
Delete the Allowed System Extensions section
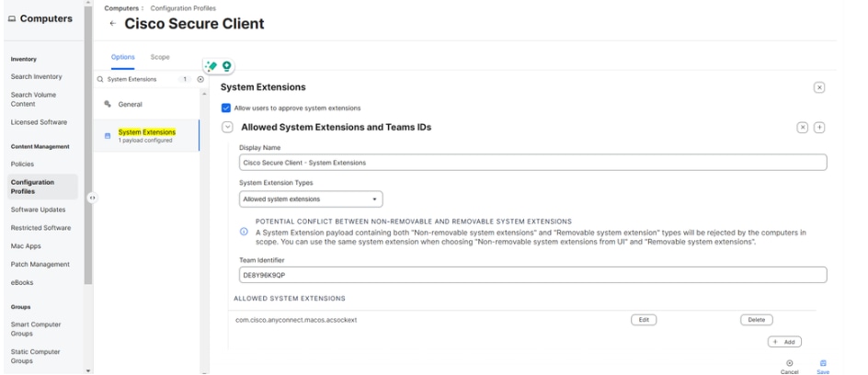tap(801, 127)
